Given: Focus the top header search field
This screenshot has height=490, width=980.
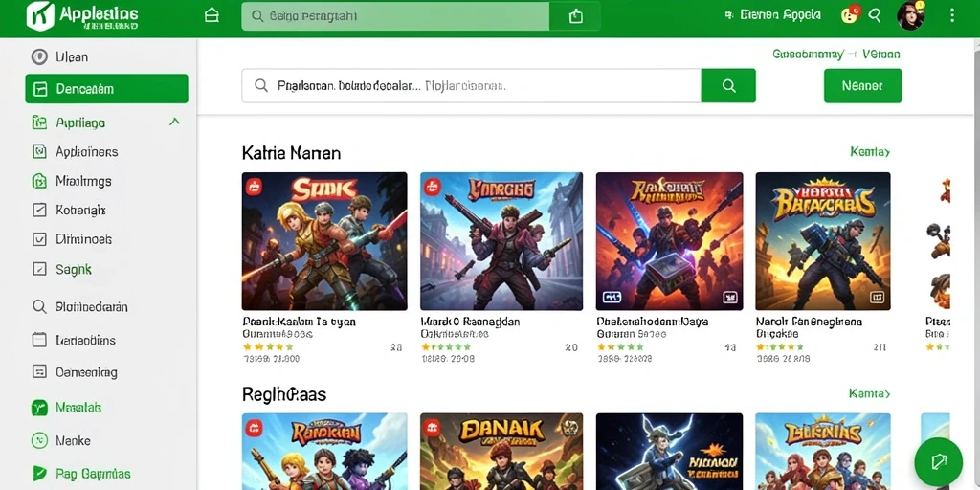Looking at the screenshot, I should [395, 16].
